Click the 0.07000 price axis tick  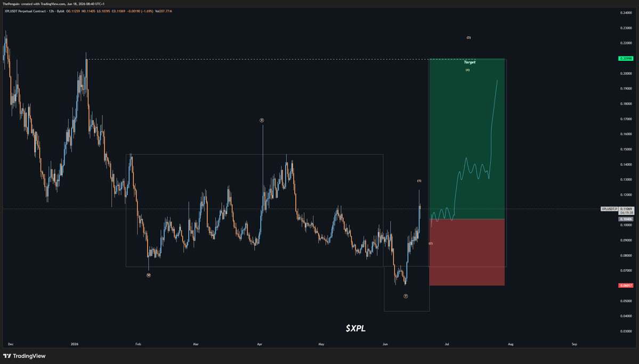click(626, 271)
